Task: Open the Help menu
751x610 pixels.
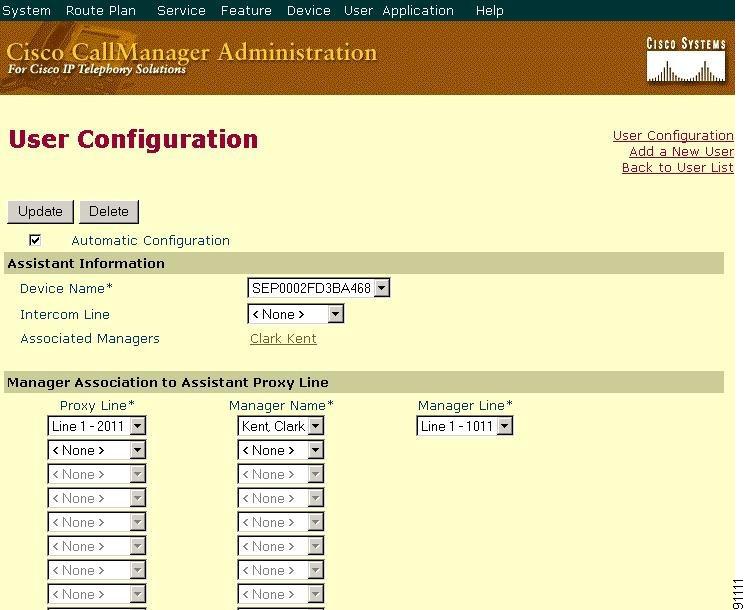Action: coord(489,11)
